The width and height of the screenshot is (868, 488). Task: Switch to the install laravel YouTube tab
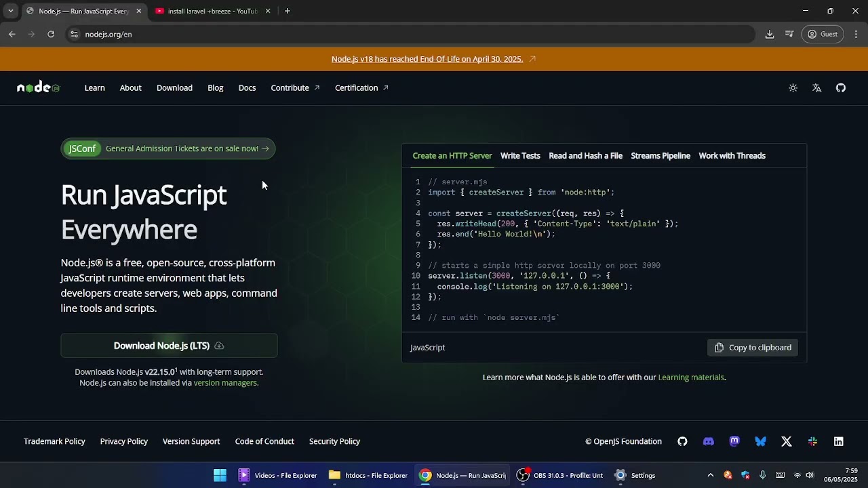(213, 11)
